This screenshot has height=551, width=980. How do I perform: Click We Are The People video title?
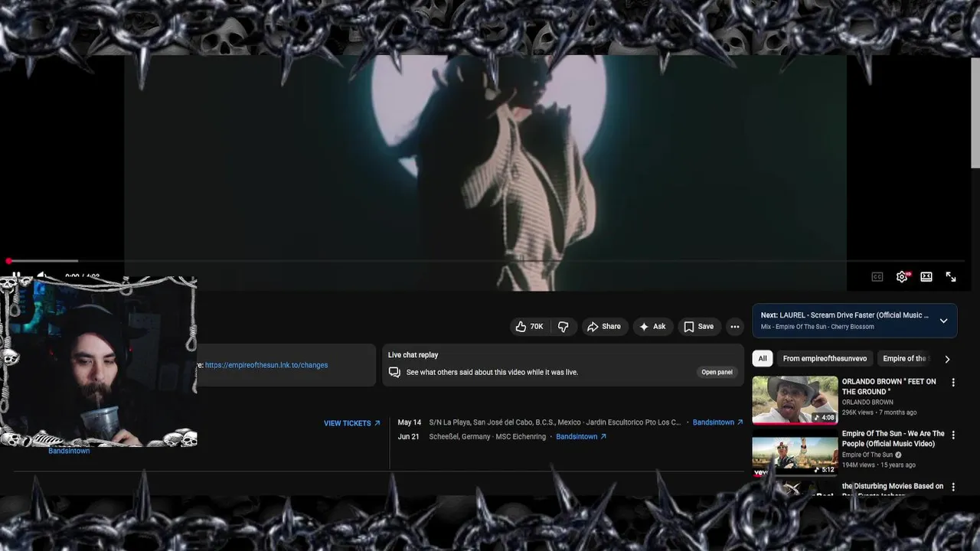tap(893, 439)
